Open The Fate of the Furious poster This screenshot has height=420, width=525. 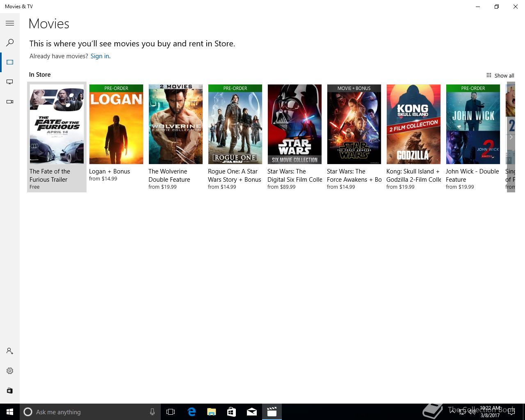point(57,124)
